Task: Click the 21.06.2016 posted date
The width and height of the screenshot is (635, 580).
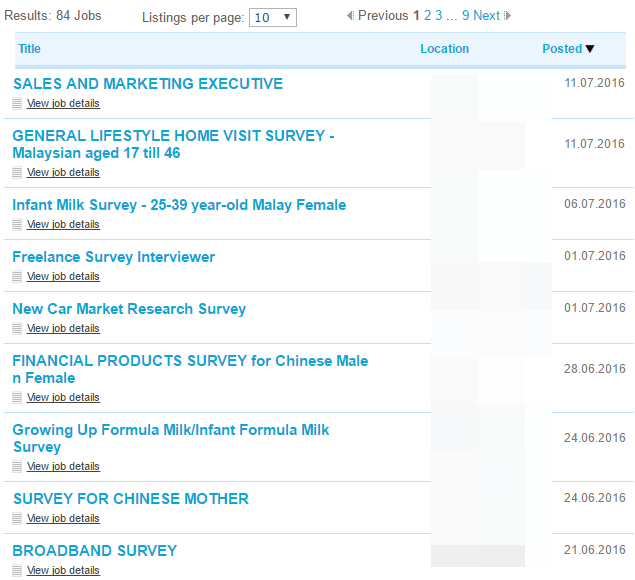Action: [595, 550]
